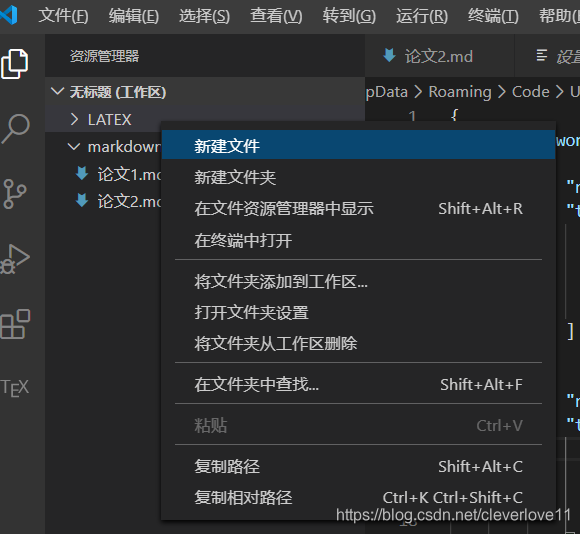Select 打开文件夹设置 menu entry
The height and width of the screenshot is (534, 580).
click(x=358, y=312)
